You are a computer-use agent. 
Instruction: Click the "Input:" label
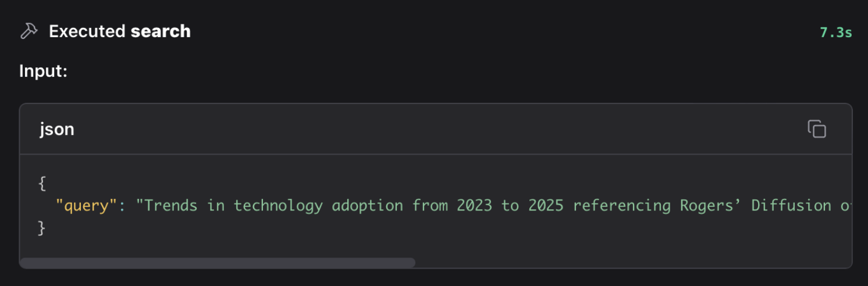tap(44, 71)
